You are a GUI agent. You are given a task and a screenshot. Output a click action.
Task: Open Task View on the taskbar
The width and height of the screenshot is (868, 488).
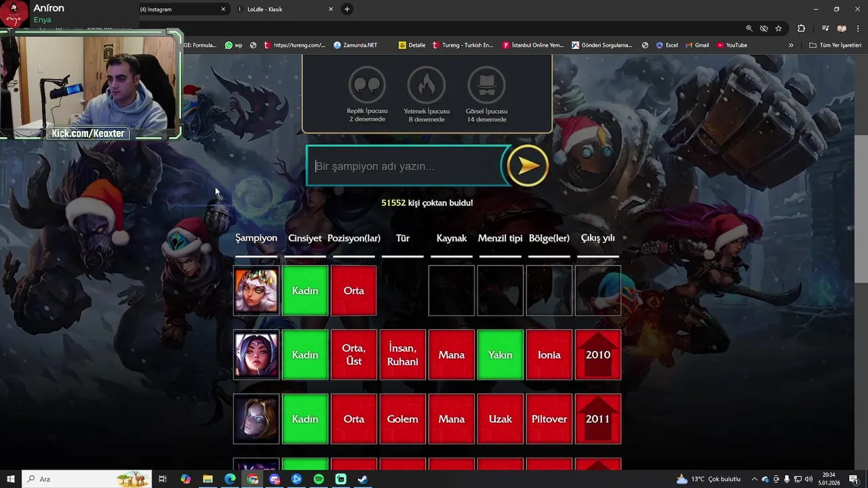point(163,479)
